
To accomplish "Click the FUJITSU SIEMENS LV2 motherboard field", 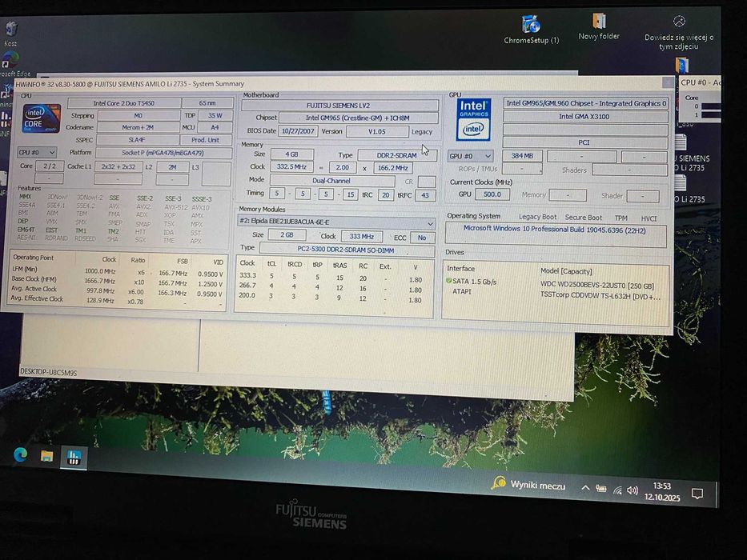I will coord(339,106).
